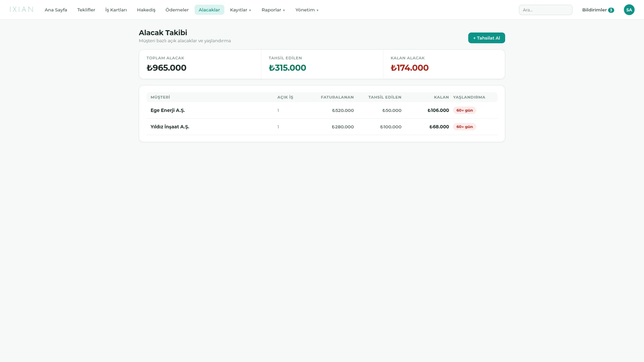
Task: Select the ₺68.000 remaining amount
Action: (x=439, y=127)
